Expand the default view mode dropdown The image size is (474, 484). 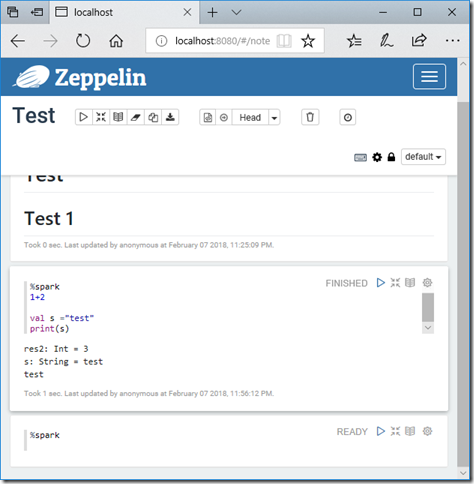pos(423,157)
